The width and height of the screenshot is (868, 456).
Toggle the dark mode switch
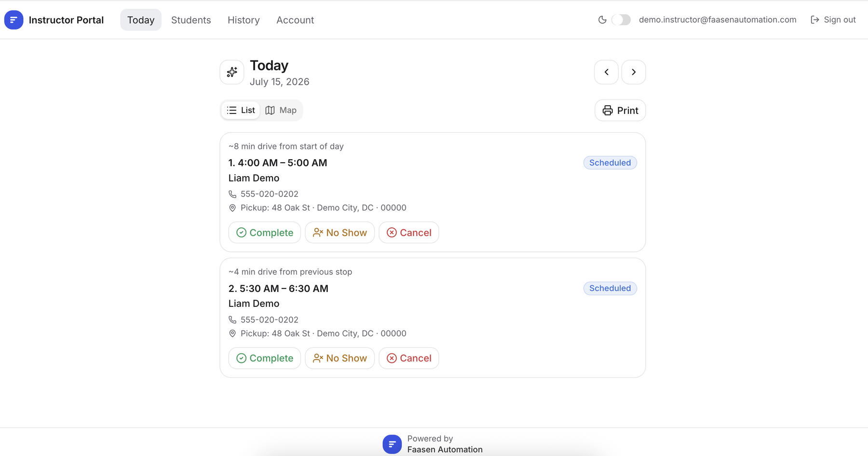tap(621, 20)
